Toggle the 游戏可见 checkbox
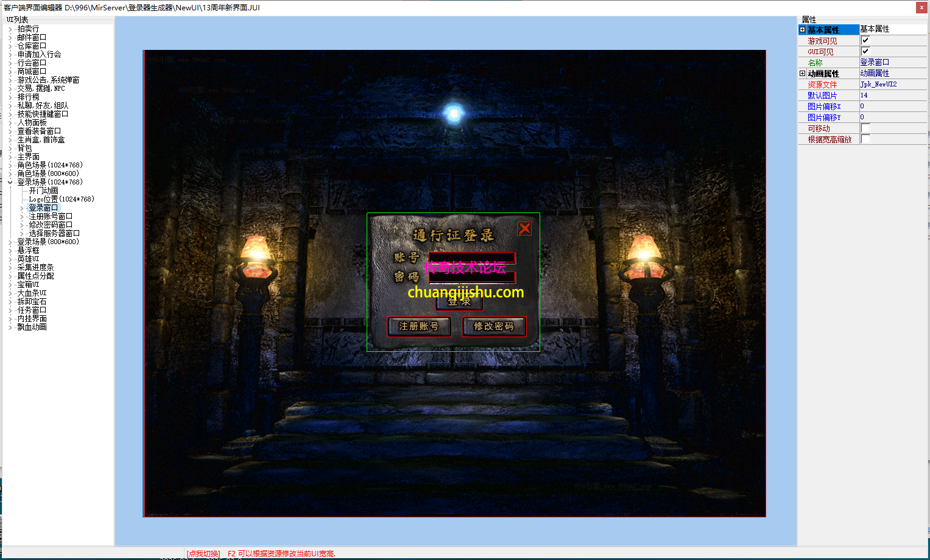Screen dimensions: 930x560 pos(865,40)
